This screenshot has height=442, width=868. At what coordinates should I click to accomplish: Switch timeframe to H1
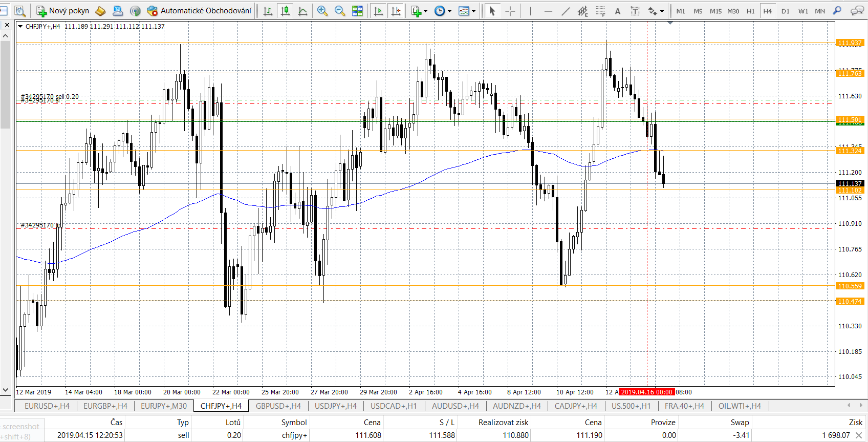751,11
